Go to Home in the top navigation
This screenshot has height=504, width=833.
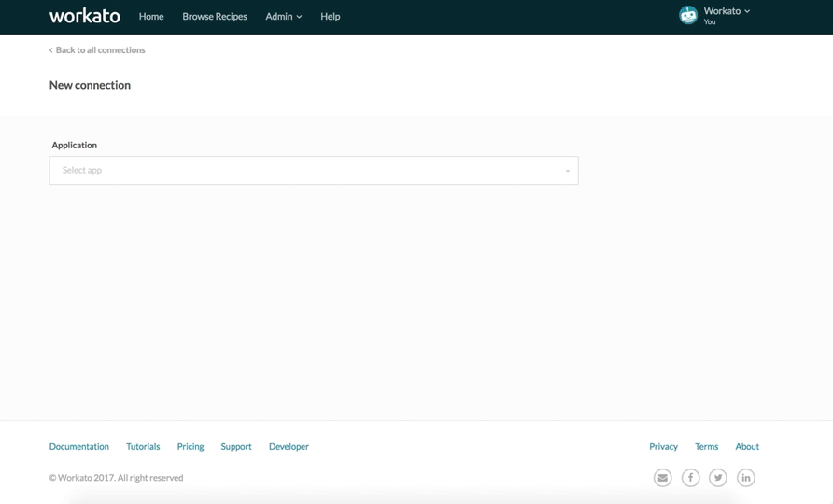point(151,17)
